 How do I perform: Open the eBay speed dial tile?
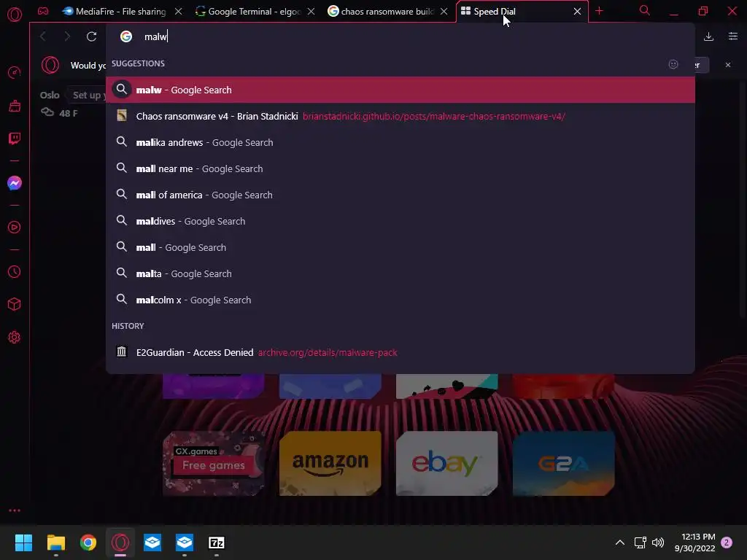coord(447,463)
